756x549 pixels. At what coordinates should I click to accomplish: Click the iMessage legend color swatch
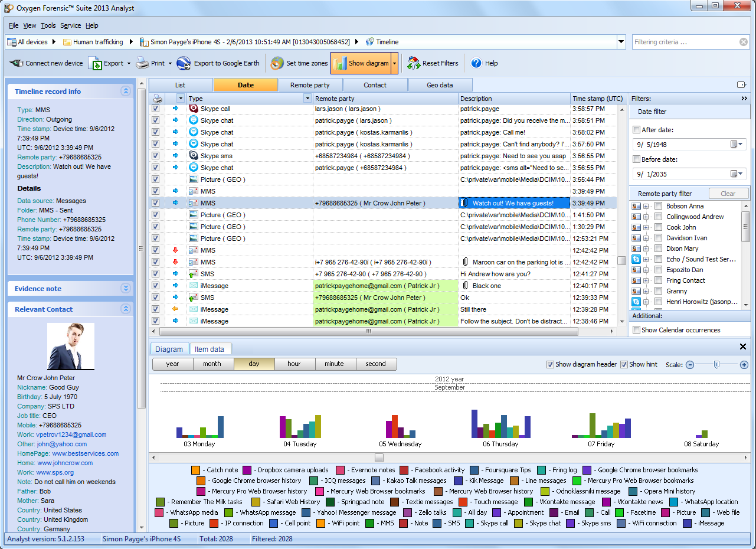coord(688,523)
